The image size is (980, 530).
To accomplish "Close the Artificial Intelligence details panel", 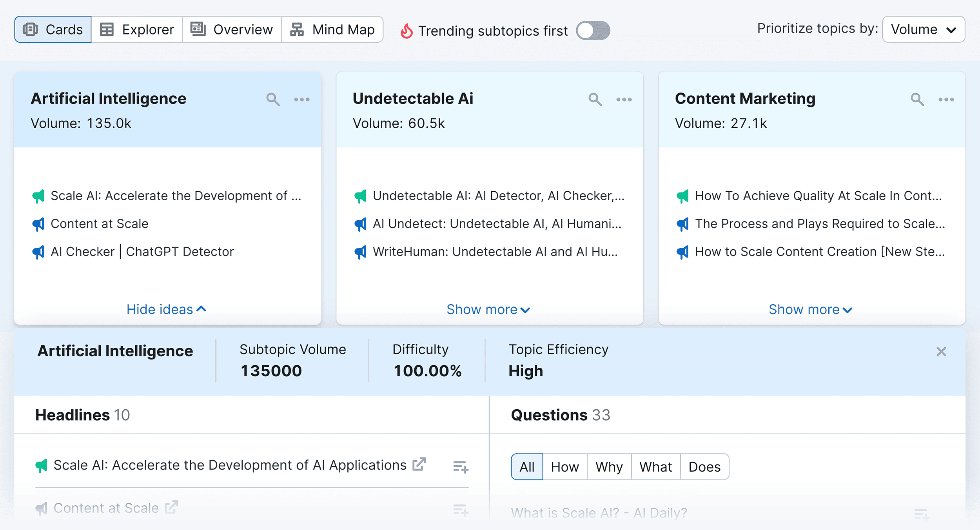I will coord(942,351).
